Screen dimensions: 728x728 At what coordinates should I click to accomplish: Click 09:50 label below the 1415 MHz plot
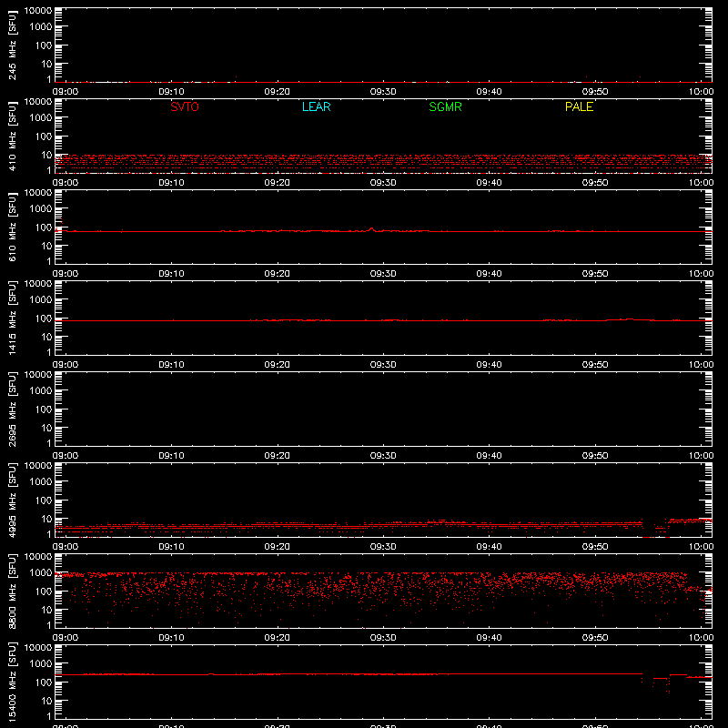(x=595, y=365)
